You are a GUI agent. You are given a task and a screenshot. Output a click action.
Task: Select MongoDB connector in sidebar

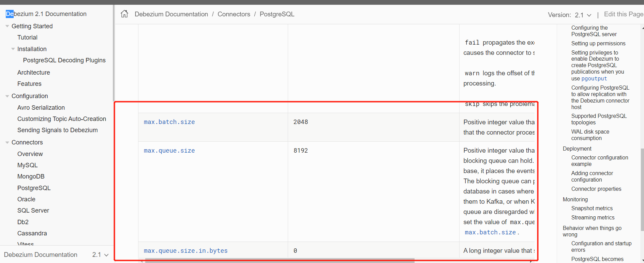pos(31,176)
